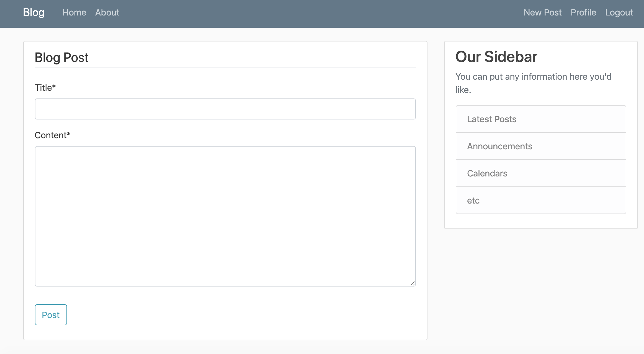Click the textarea resize handle
The image size is (644, 354).
(413, 284)
